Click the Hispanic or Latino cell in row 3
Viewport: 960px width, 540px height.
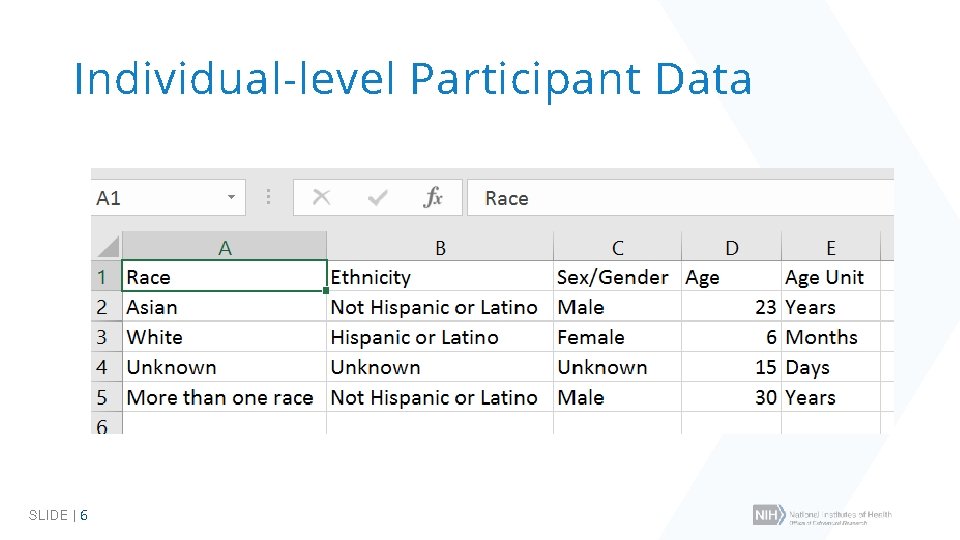coord(440,337)
